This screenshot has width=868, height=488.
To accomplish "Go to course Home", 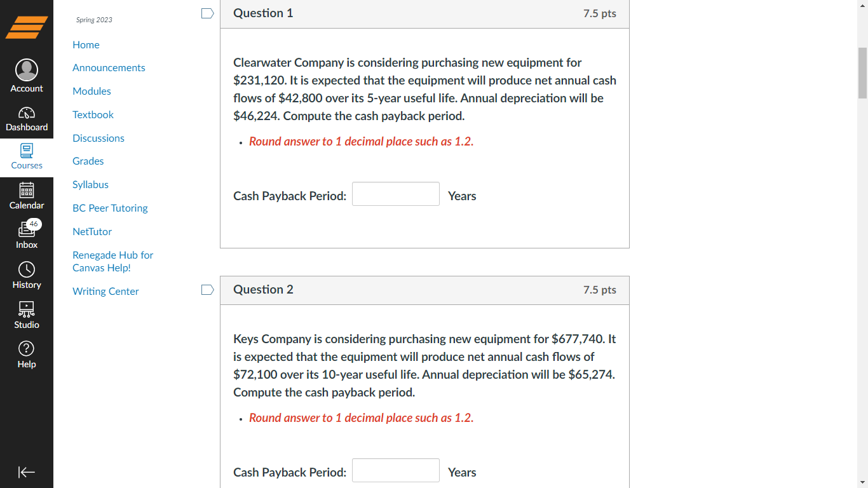I will (86, 44).
